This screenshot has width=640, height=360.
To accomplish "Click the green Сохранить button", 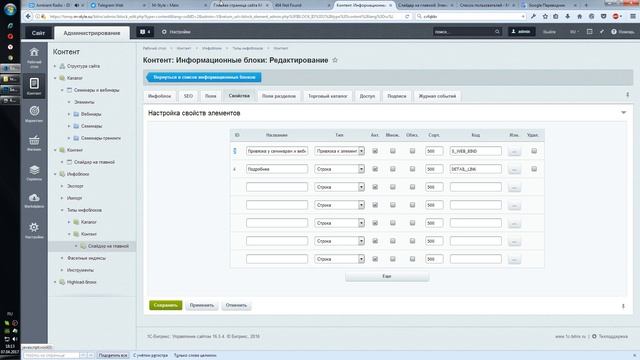I will tap(165, 305).
